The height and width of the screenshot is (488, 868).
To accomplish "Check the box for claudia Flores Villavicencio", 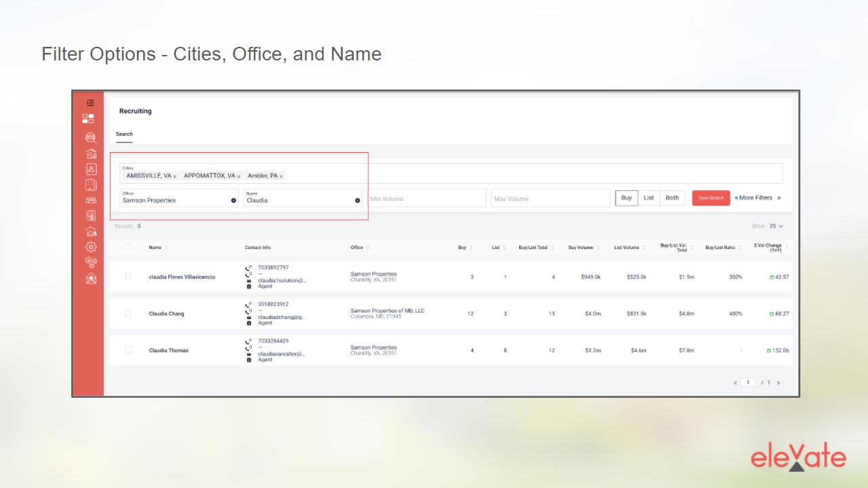I will pos(128,276).
